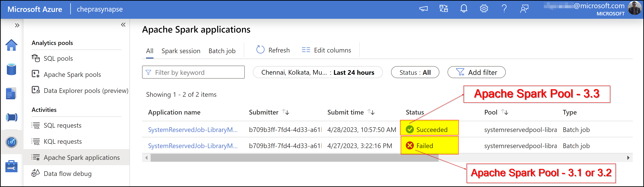This screenshot has width=644, height=187.
Task: Open the Data hub cylinder icon
Action: click(x=11, y=69)
